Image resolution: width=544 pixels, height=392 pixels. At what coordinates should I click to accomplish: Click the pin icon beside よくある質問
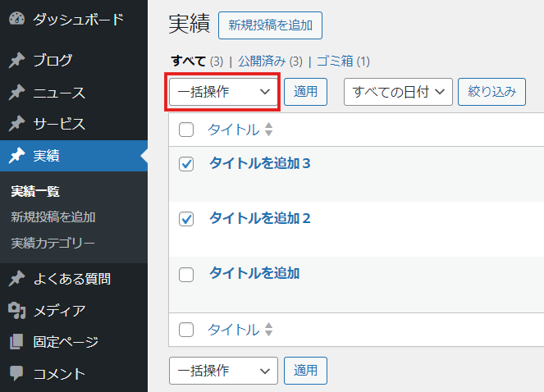click(16, 279)
